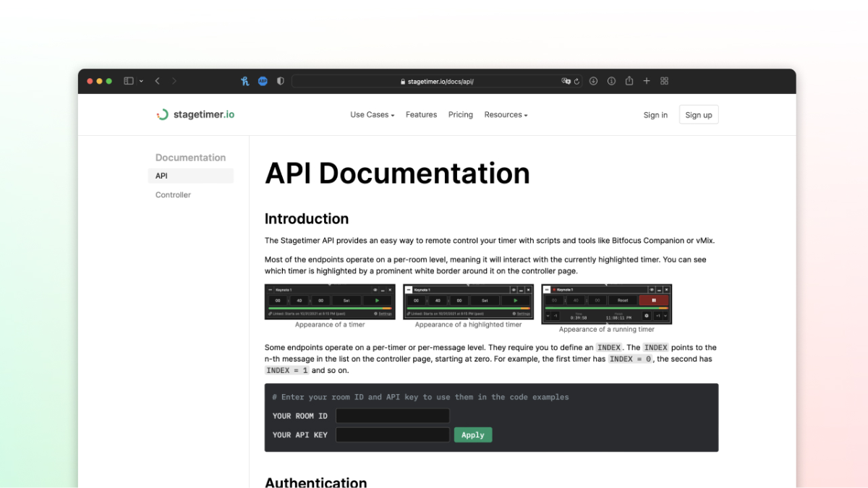868x488 pixels.
Task: Show tab overview grid icon
Action: 664,81
